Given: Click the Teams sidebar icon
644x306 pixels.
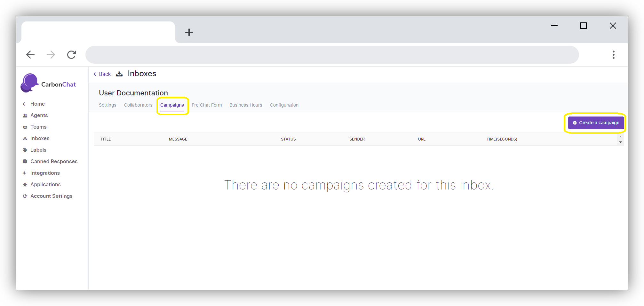Looking at the screenshot, I should (x=25, y=127).
